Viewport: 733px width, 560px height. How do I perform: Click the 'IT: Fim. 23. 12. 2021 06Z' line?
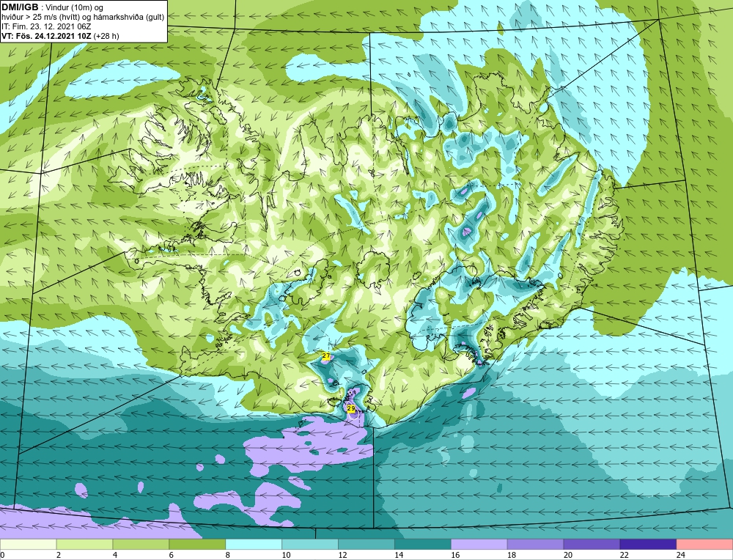[46, 26]
